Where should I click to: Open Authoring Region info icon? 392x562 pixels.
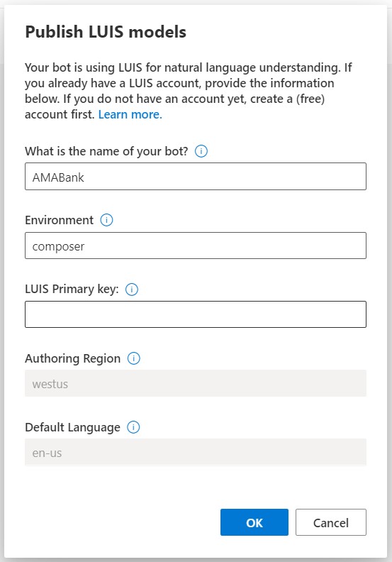pyautogui.click(x=134, y=358)
